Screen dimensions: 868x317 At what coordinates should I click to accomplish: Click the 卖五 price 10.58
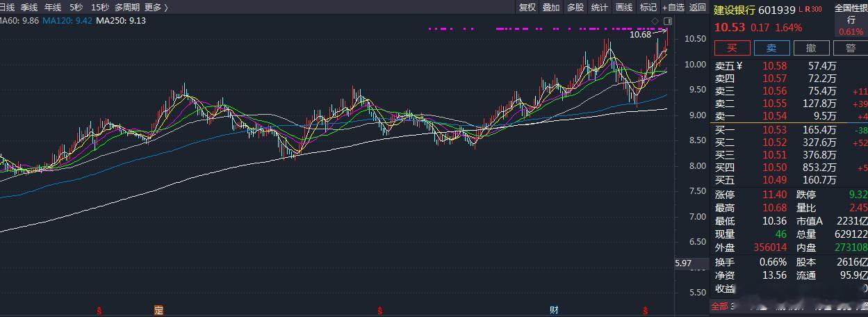point(775,66)
